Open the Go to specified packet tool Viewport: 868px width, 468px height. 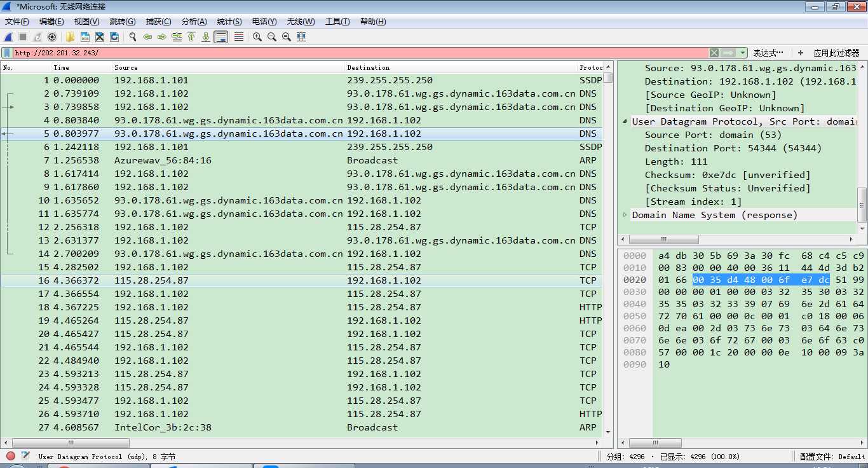(x=177, y=37)
